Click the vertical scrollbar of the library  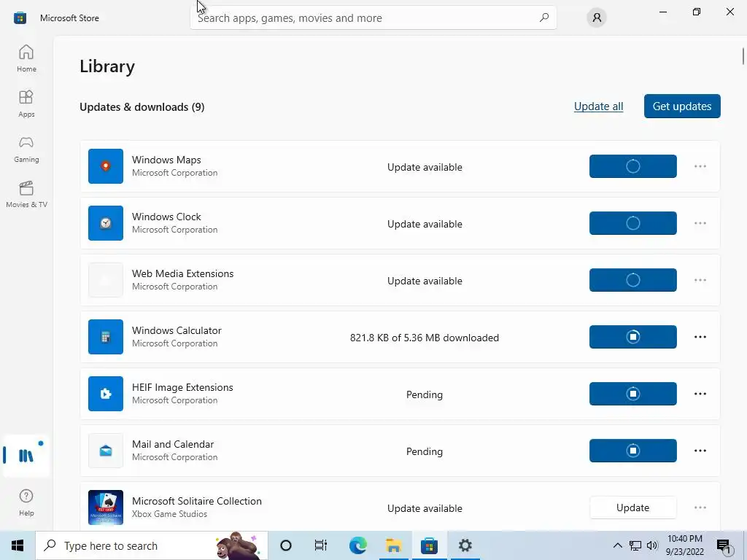point(743,55)
